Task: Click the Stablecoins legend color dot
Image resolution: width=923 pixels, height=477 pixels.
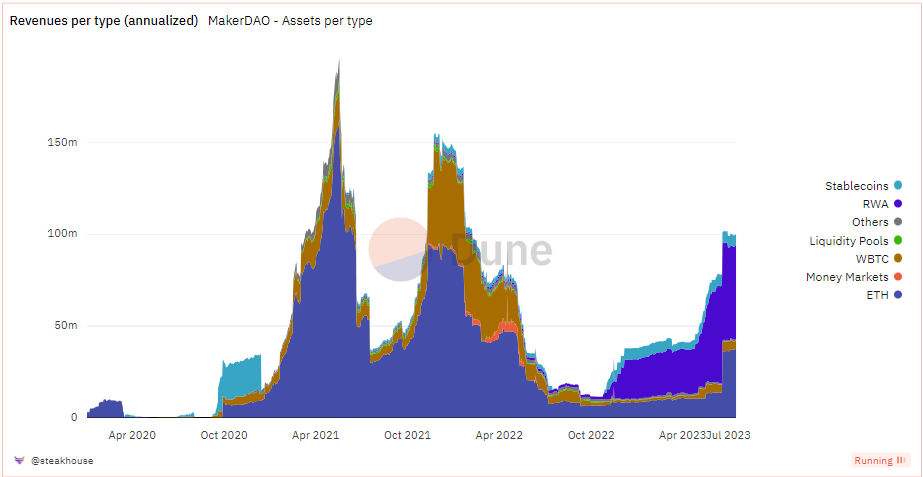Action: (x=898, y=186)
